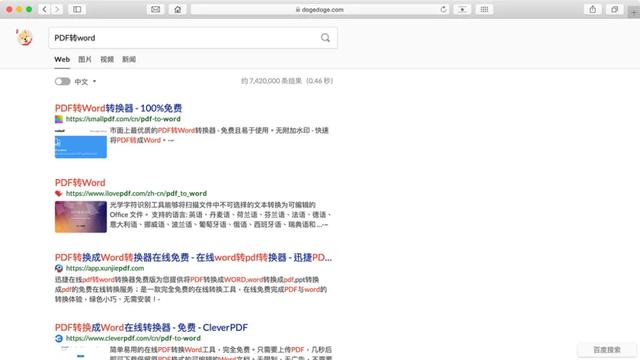Open the Share icon in toolbar
The image size is (640, 360).
[593, 9]
